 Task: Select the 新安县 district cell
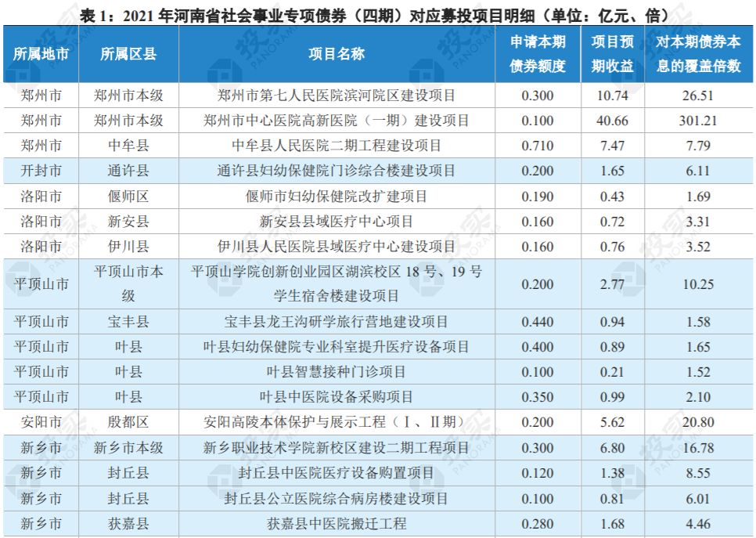(x=128, y=222)
